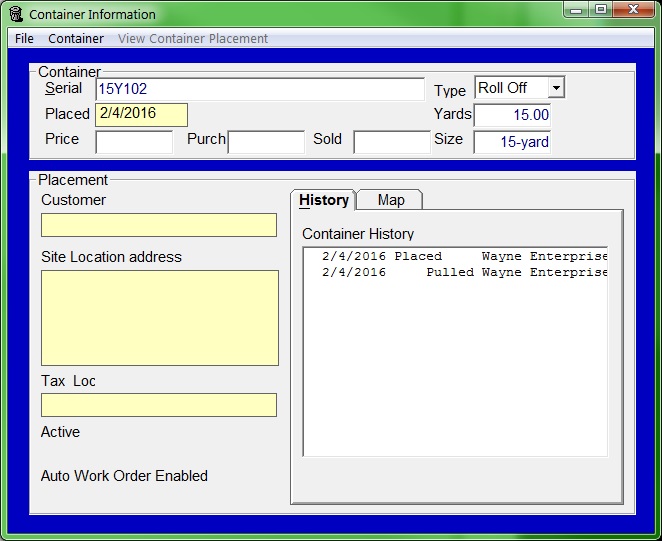Click the Site Location address box
Screen dimensions: 662x541
pyautogui.click(x=159, y=317)
